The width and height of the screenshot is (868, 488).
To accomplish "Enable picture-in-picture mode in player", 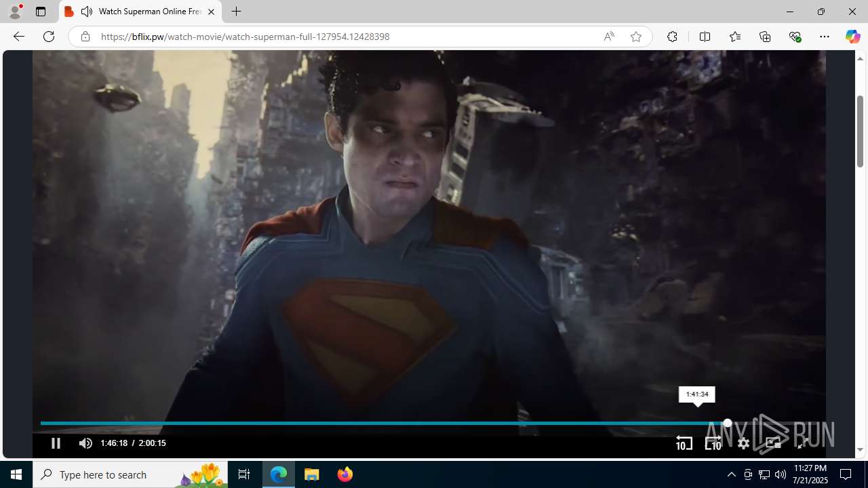I will 773,443.
